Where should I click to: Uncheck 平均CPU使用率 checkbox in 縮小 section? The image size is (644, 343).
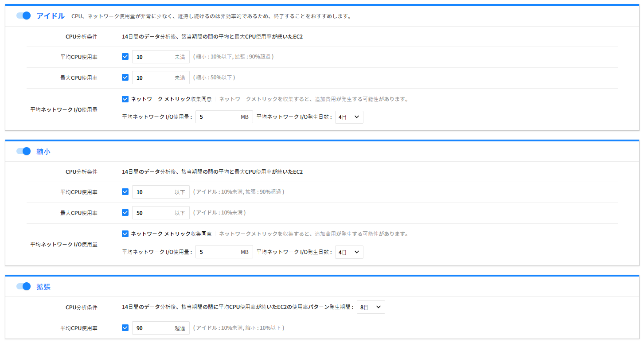pos(125,192)
